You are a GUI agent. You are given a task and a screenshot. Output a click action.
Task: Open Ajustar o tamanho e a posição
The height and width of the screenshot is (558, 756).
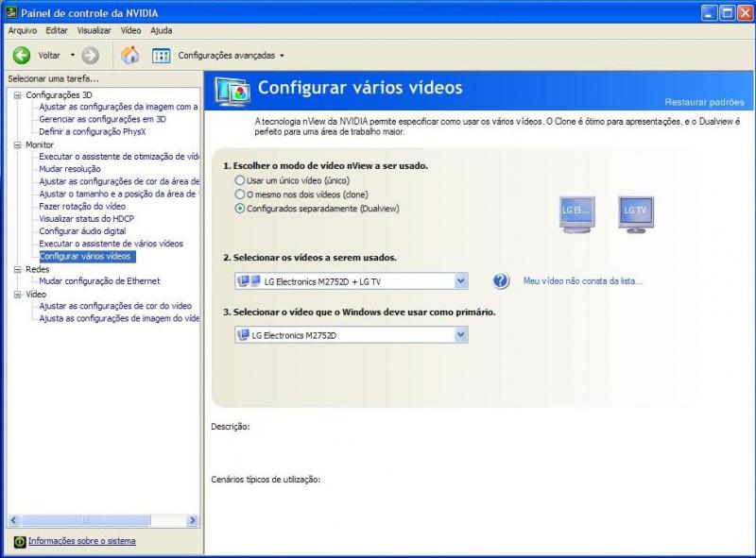coord(119,194)
